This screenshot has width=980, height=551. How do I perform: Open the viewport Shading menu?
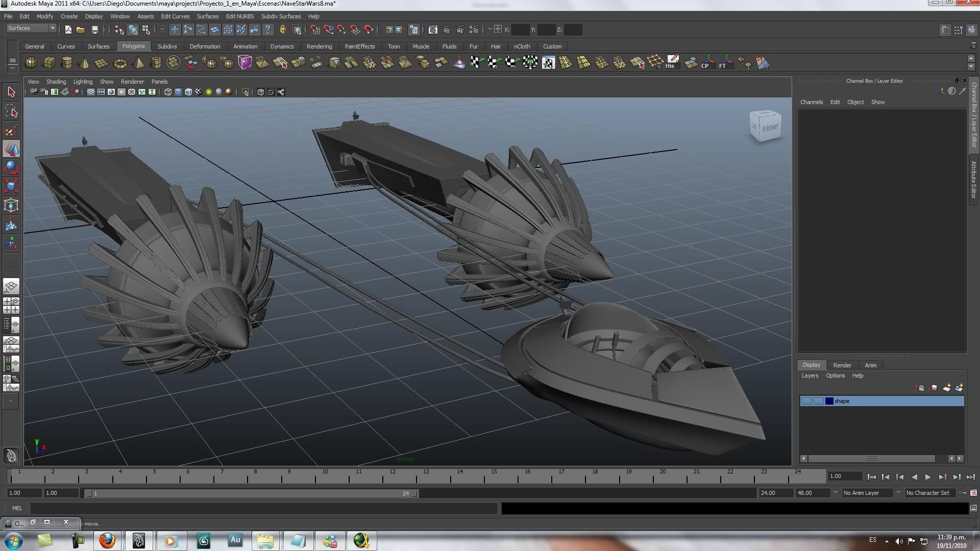[x=56, y=82]
